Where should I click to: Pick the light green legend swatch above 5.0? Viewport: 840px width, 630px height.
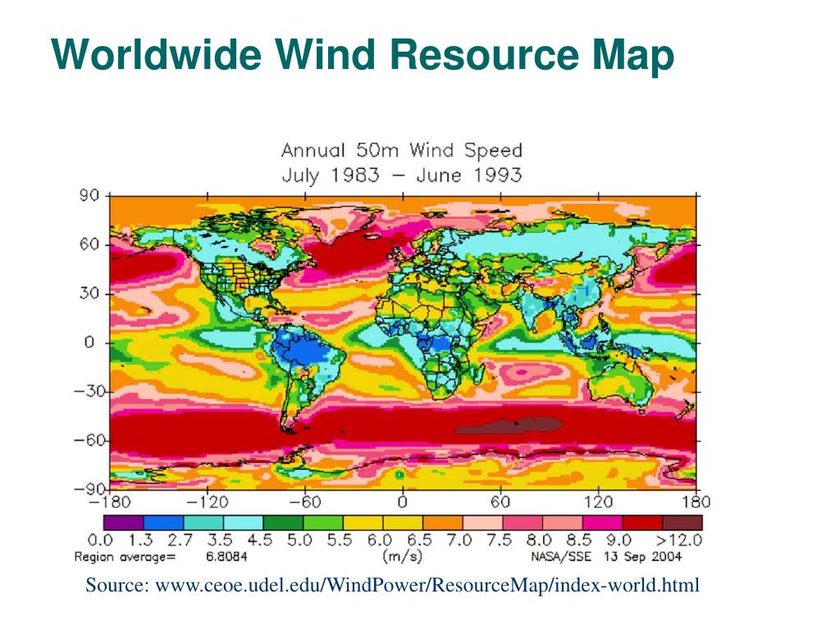pyautogui.click(x=323, y=523)
